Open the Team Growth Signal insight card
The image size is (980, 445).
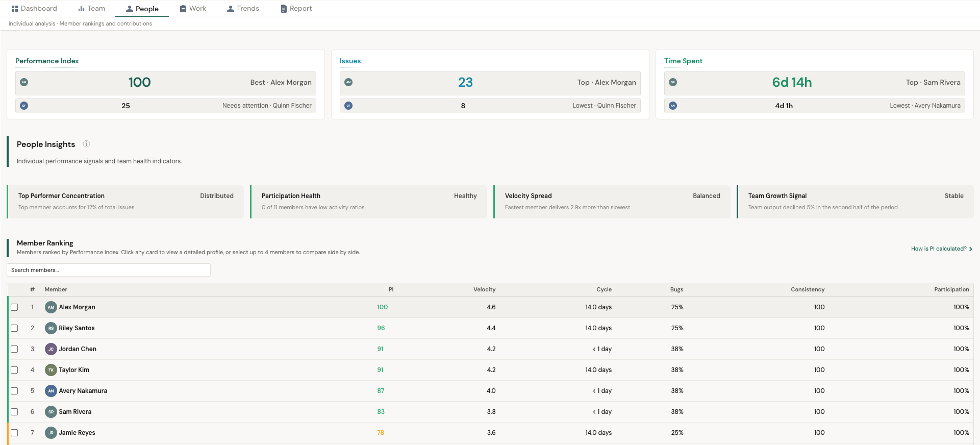tap(856, 202)
